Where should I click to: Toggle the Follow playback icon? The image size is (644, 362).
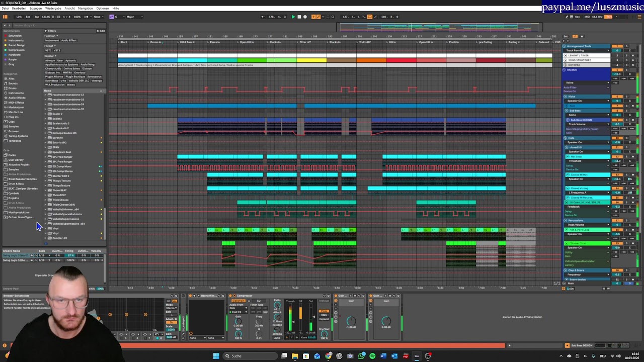[x=263, y=17]
